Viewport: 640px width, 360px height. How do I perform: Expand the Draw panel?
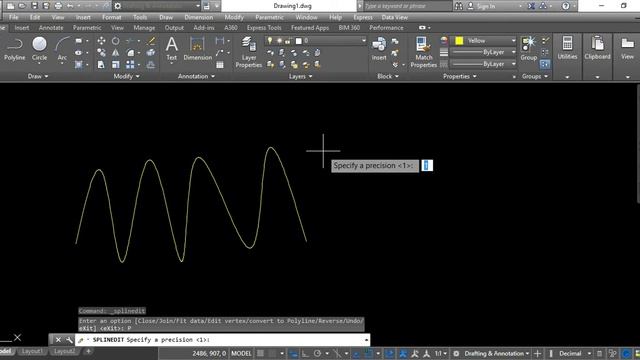[38, 76]
